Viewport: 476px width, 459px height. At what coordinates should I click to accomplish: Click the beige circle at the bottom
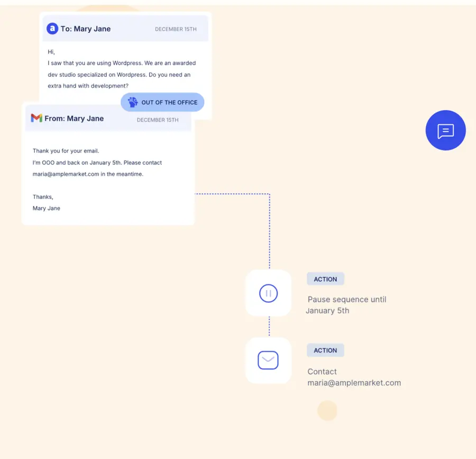(x=327, y=410)
